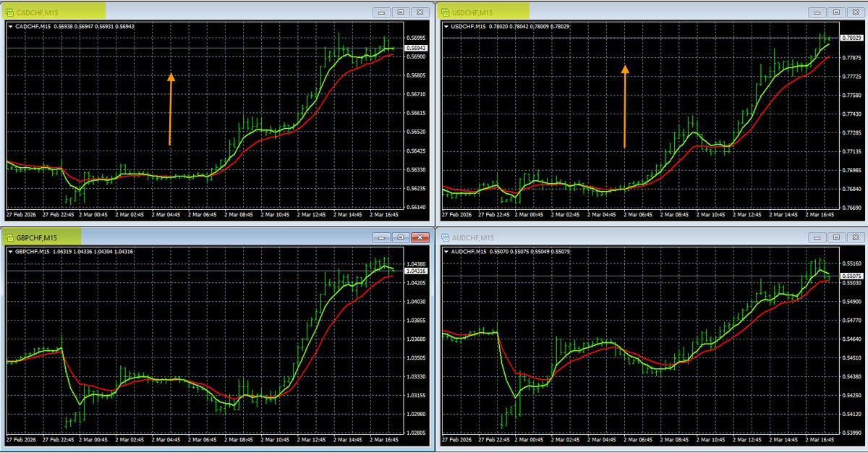Maximize the CADCHF chart window
868x453 pixels.
click(x=401, y=12)
